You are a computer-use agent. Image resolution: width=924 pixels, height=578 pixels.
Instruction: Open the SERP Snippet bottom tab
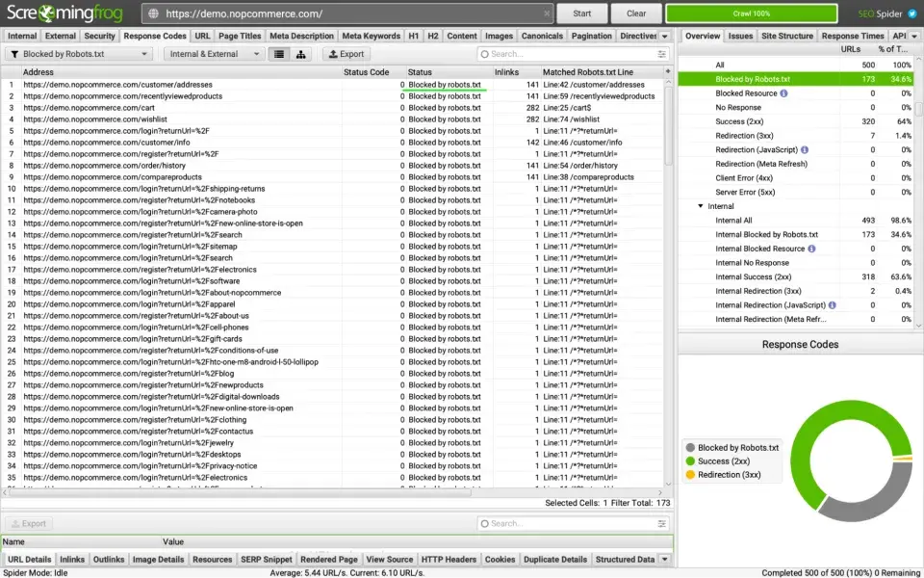[x=267, y=559]
